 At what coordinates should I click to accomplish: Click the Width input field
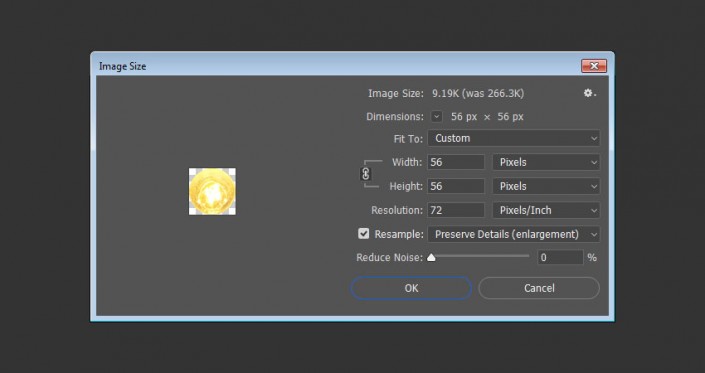pyautogui.click(x=455, y=162)
